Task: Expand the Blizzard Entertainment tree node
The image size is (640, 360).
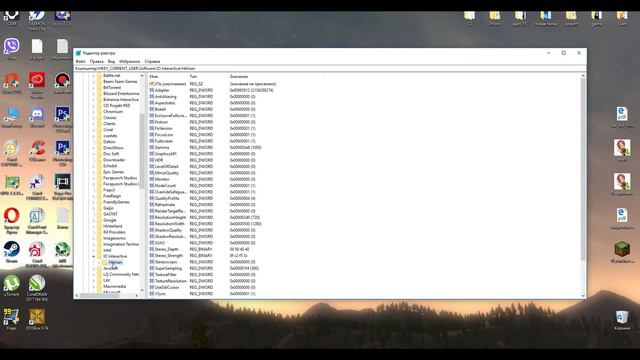Action: (93, 93)
